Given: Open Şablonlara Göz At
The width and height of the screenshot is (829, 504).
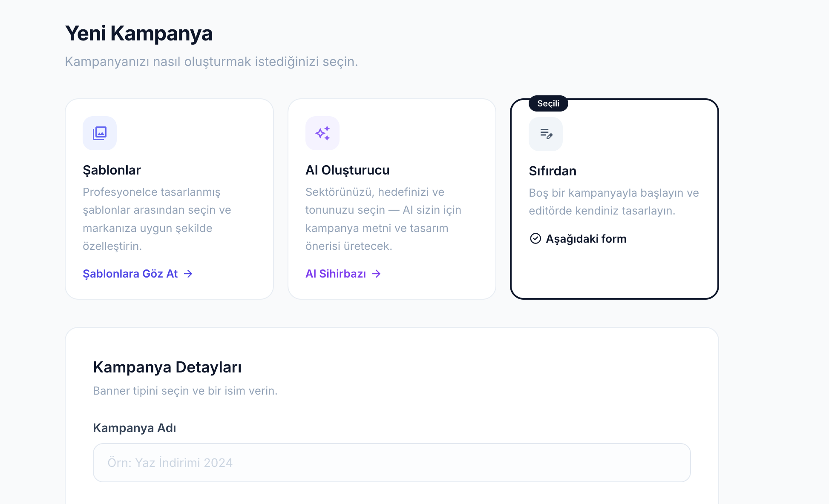Looking at the screenshot, I should (x=130, y=274).
